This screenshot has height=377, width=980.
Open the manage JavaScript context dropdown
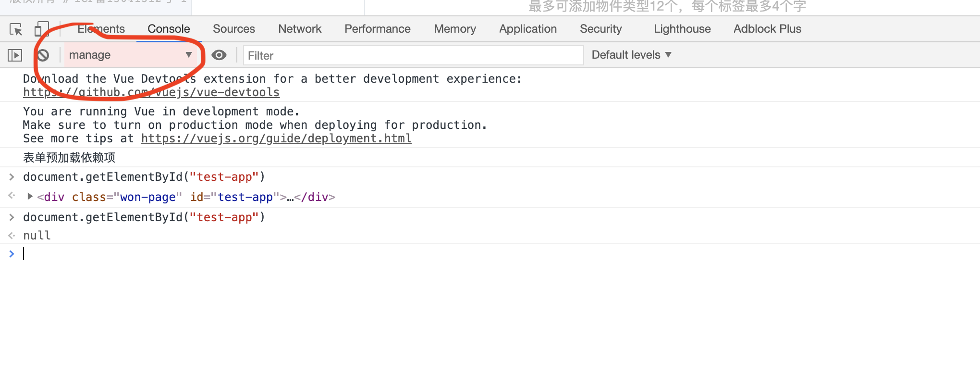click(130, 55)
